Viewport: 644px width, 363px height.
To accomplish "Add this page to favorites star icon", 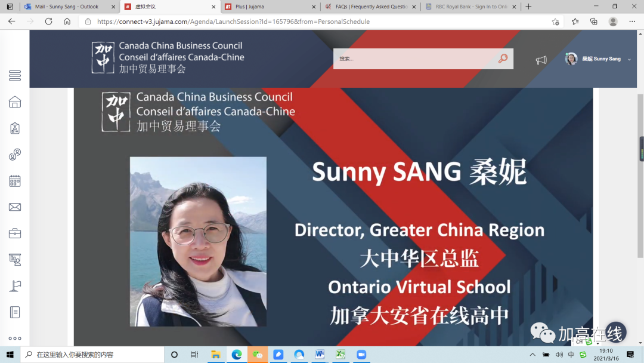I will (x=555, y=21).
